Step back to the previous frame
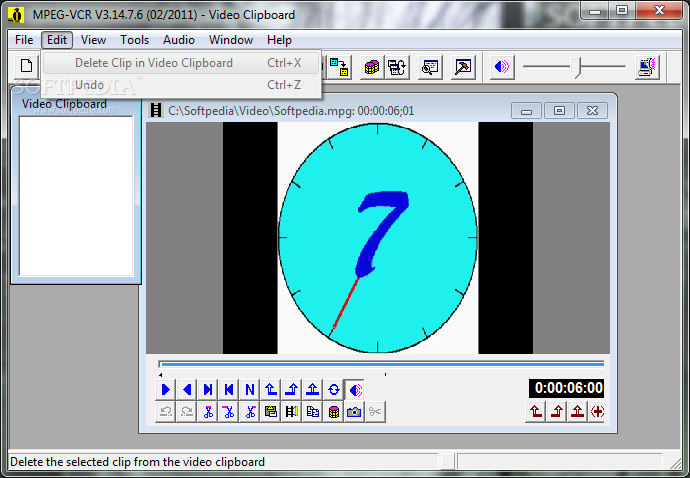 point(229,390)
